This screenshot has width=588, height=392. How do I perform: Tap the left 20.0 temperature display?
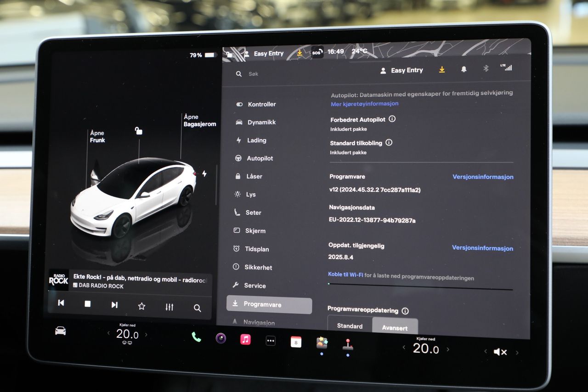[127, 334]
